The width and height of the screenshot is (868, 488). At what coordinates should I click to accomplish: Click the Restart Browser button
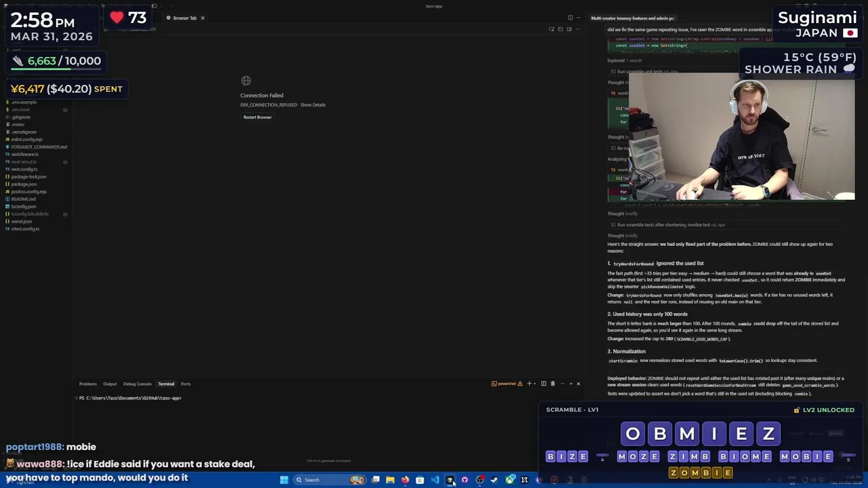(x=258, y=117)
